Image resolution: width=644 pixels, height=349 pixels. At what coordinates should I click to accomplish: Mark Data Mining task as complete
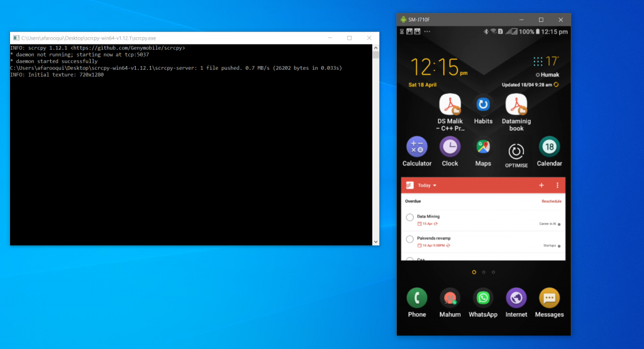click(x=409, y=218)
